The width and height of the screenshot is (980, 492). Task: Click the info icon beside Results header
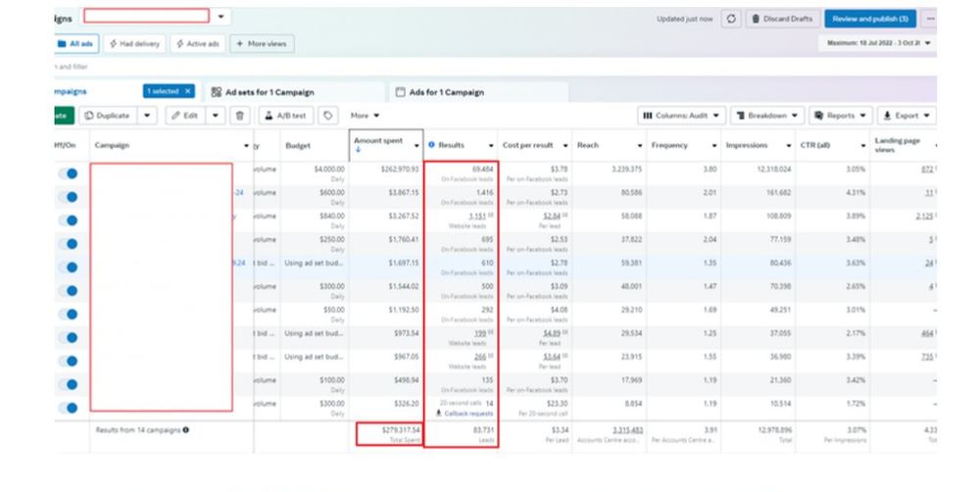(431, 145)
